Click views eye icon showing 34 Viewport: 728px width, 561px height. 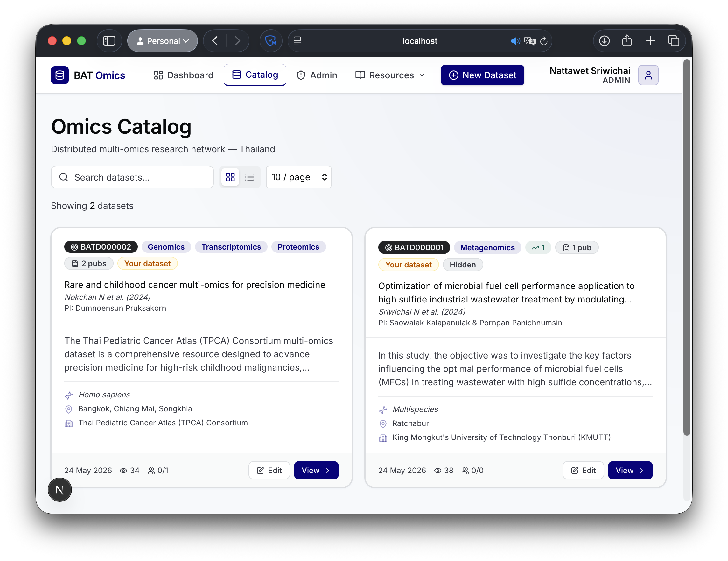tap(123, 470)
